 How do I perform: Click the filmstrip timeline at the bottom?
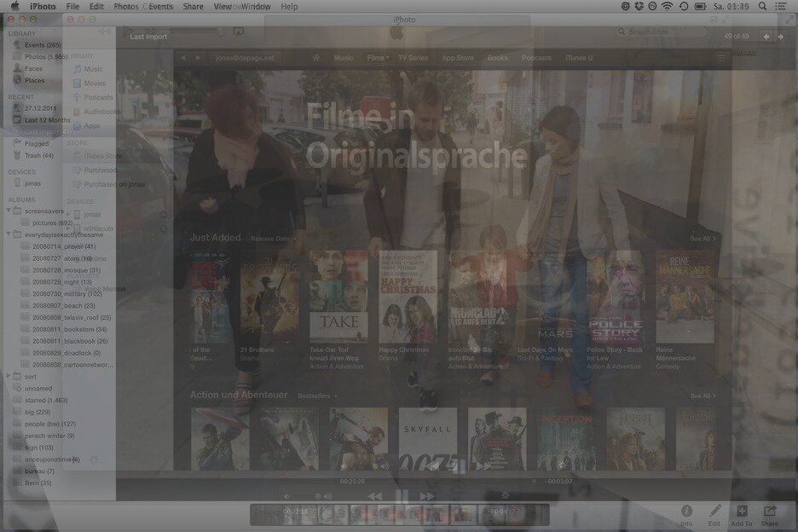point(400,515)
